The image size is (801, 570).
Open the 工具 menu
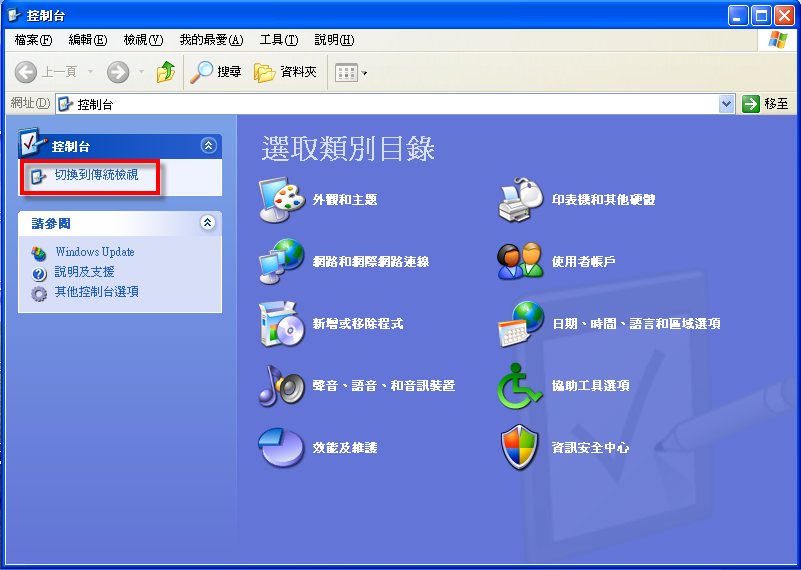point(278,40)
